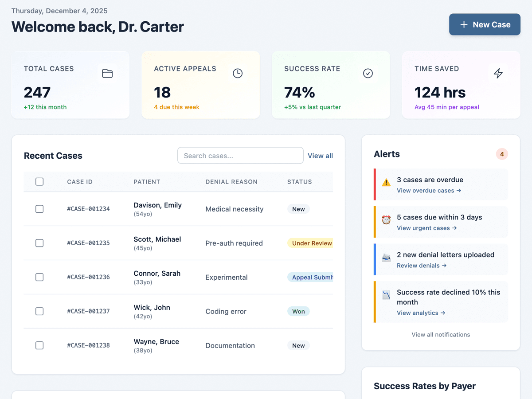Viewport: 532px width, 399px height.
Task: Check the checkbox for case #CASE-001234
Action: point(39,209)
